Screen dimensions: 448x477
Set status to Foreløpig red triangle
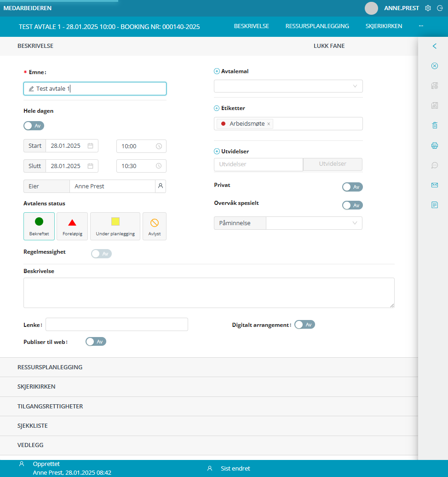(x=72, y=227)
